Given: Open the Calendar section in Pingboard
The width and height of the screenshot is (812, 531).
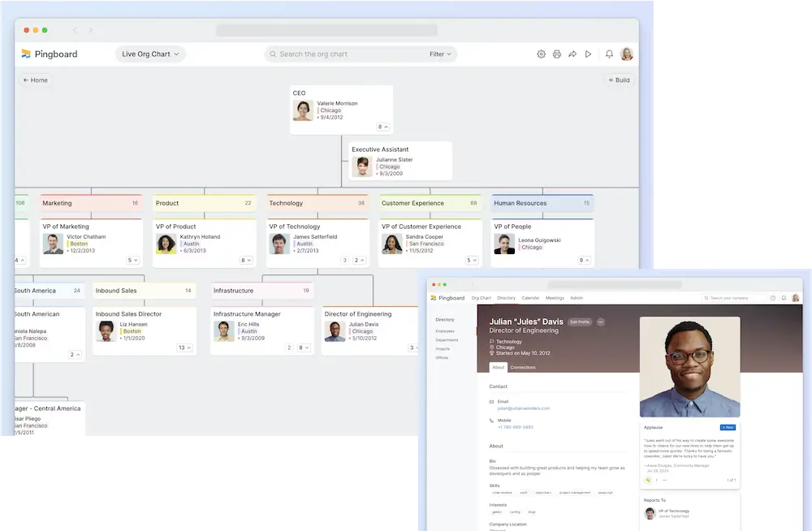Looking at the screenshot, I should pos(530,298).
